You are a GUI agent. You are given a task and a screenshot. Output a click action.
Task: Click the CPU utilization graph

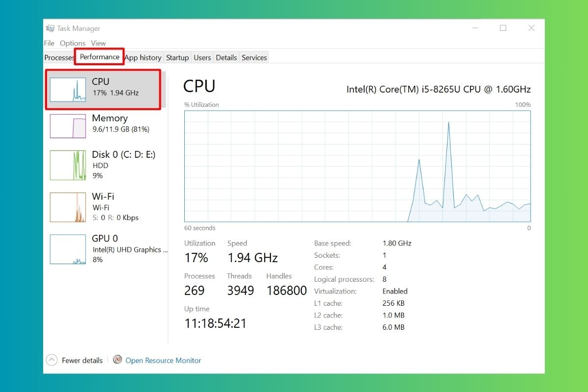pos(357,166)
